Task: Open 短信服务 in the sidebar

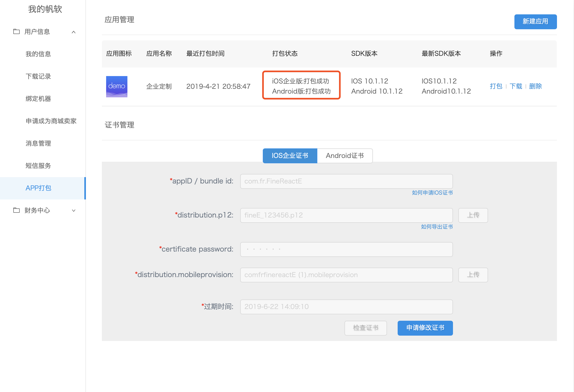Action: coord(38,166)
